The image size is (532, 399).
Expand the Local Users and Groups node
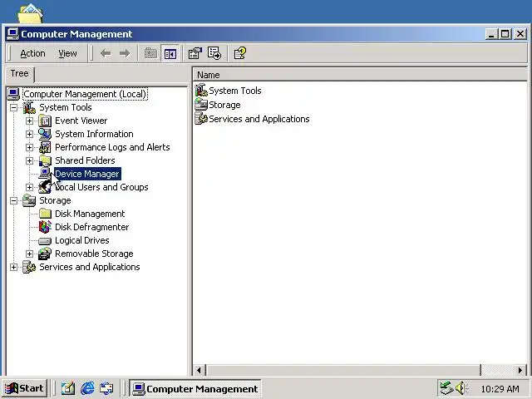(x=30, y=187)
